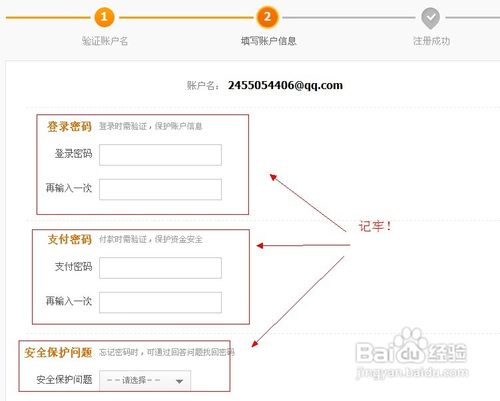
Task: Click the 填写账户信息 step label
Action: 269,41
